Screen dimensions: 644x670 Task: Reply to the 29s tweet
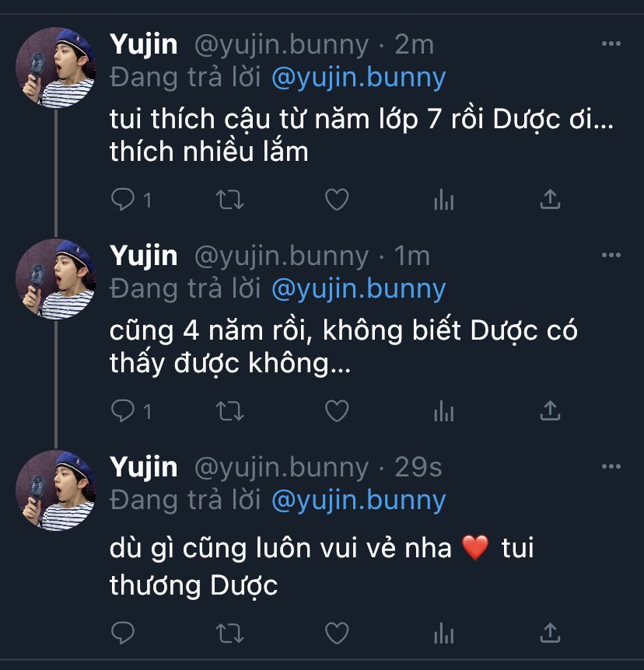coord(123,633)
